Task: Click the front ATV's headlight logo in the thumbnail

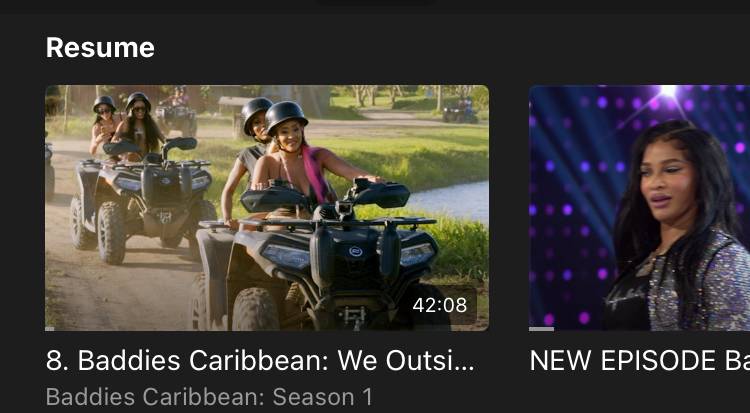Action: pos(355,251)
